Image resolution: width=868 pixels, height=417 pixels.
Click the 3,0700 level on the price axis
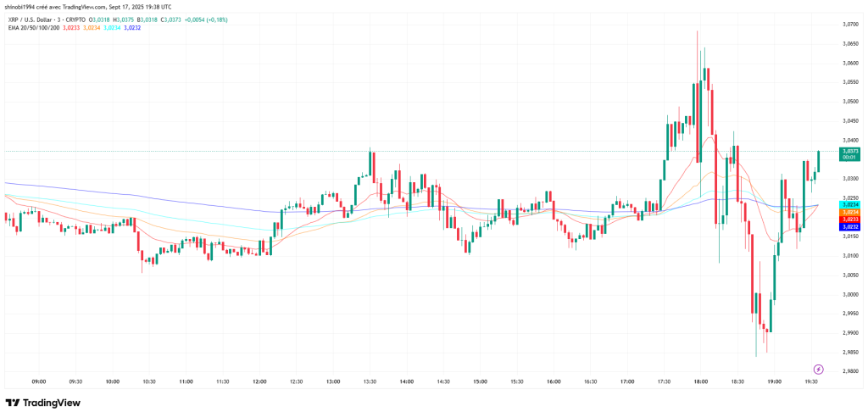pyautogui.click(x=849, y=24)
